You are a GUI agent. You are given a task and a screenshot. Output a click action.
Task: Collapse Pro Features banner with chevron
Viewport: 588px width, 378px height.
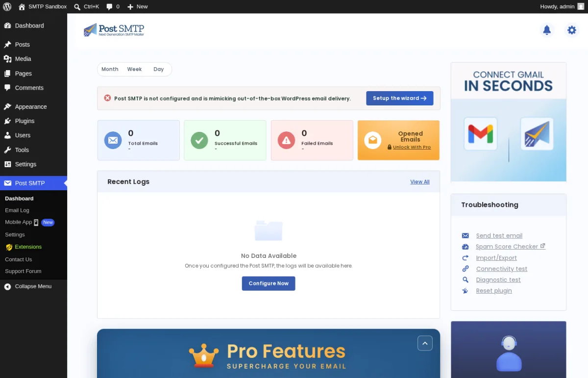[425, 343]
